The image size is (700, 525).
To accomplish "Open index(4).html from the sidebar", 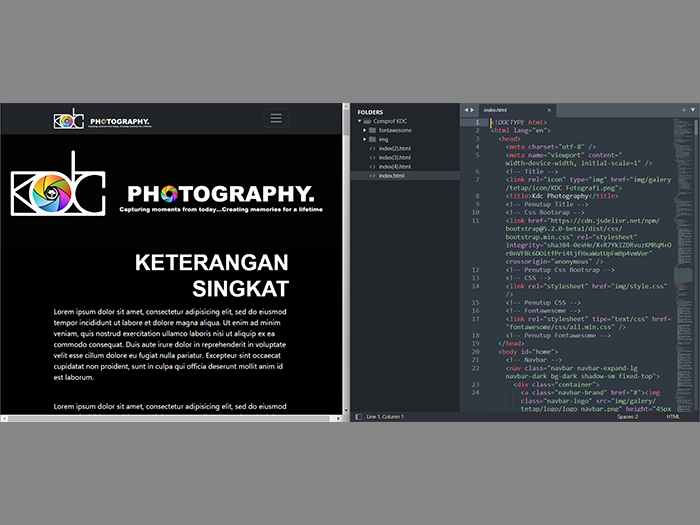I will pos(394,166).
